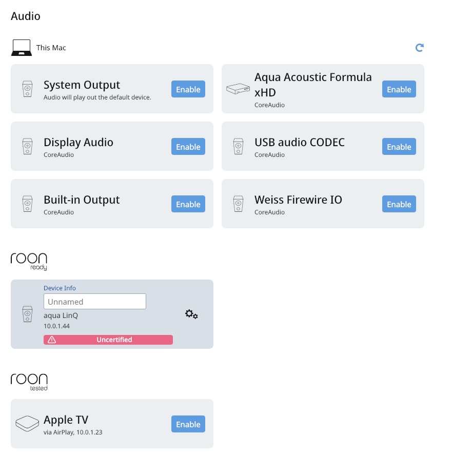Click the Uncertified warning banner
Viewport: 452px width, 476px height.
click(x=108, y=340)
